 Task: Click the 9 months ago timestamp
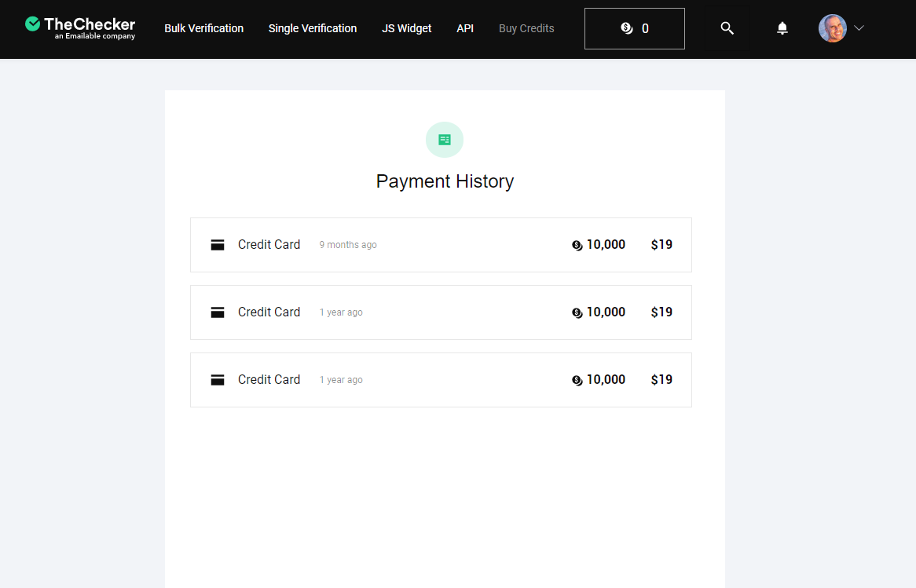348,245
